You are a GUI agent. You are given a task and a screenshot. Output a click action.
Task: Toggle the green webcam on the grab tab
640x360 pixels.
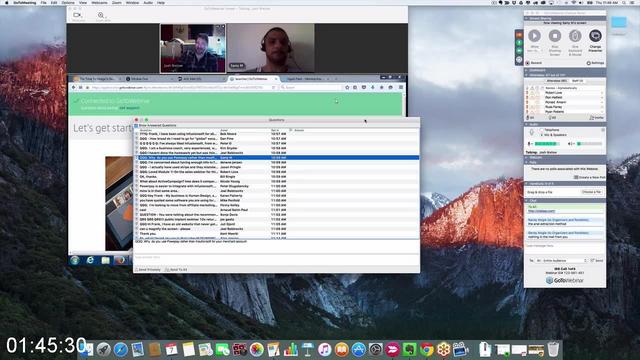click(x=519, y=51)
